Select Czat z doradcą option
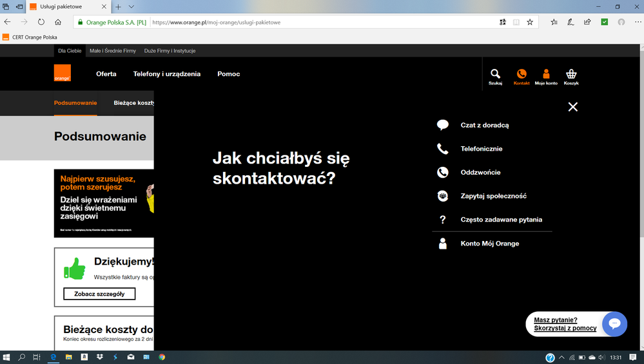The image size is (644, 364). pos(484,125)
